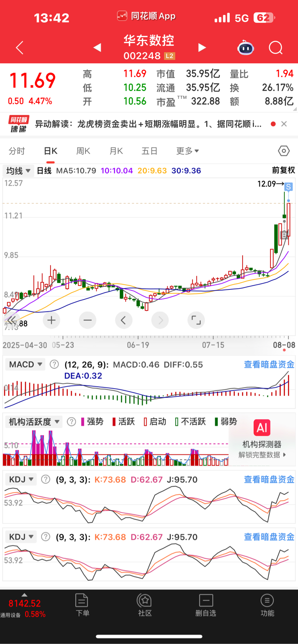The width and height of the screenshot is (298, 644).
Task: Open MACD indicator dropdown
Action: point(26,364)
